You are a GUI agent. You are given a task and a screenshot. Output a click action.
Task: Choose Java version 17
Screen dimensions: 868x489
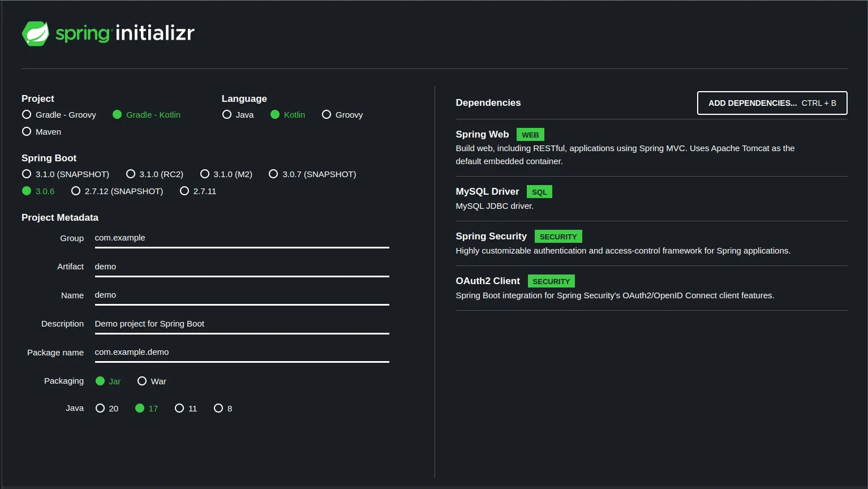147,408
